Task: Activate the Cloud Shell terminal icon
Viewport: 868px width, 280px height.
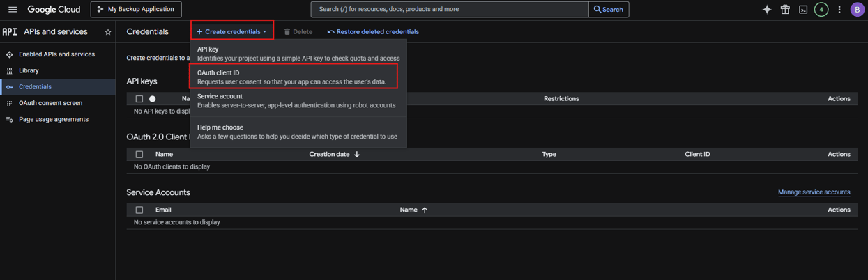Action: [803, 10]
